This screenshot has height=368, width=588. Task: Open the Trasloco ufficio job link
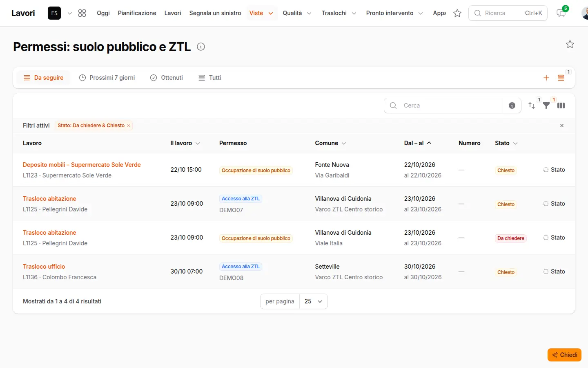click(x=44, y=267)
